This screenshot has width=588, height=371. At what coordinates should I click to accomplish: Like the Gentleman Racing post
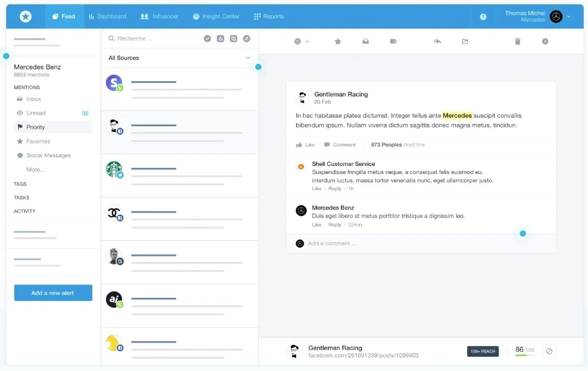[x=305, y=145]
